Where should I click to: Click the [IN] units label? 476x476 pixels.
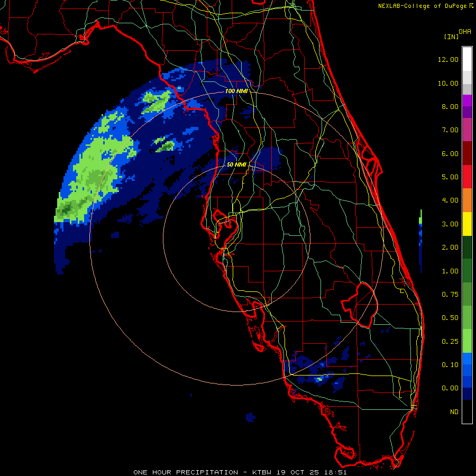[451, 36]
